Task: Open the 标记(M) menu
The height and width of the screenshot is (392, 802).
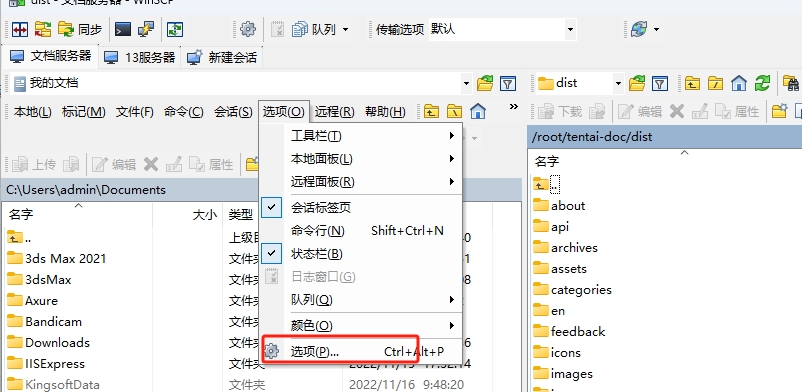Action: 83,112
